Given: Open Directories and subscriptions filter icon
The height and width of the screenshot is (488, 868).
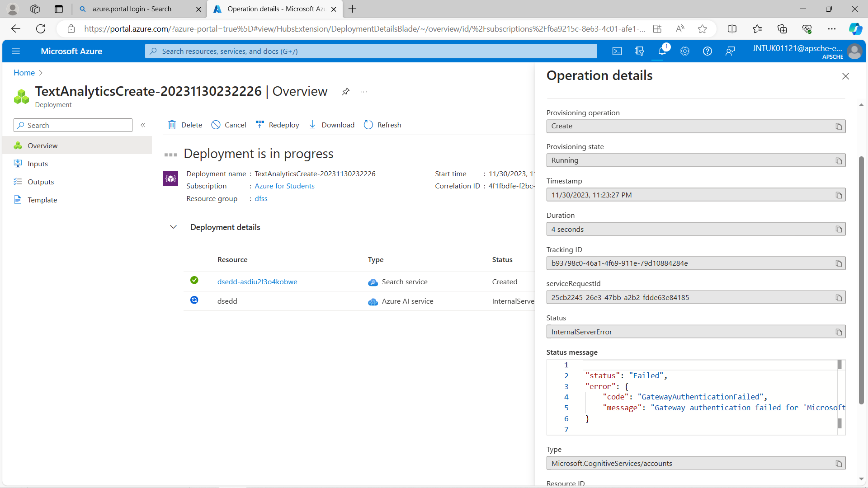Looking at the screenshot, I should pos(640,51).
